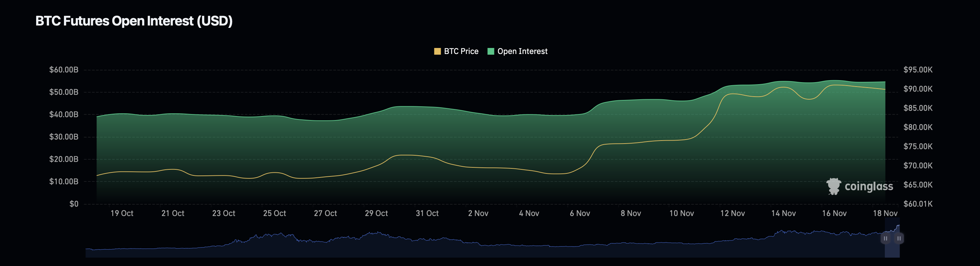Click the 12 Nov date label
The image size is (980, 266).
click(733, 213)
